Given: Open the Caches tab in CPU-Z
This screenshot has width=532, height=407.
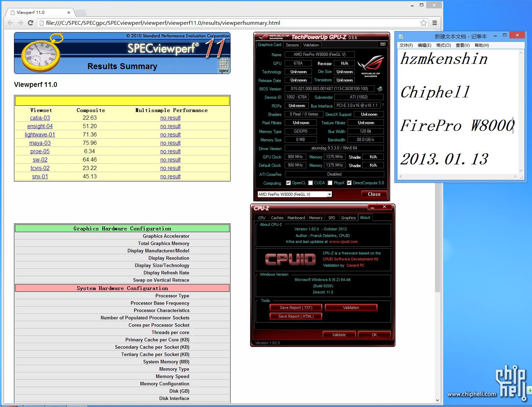Looking at the screenshot, I should coord(277,218).
